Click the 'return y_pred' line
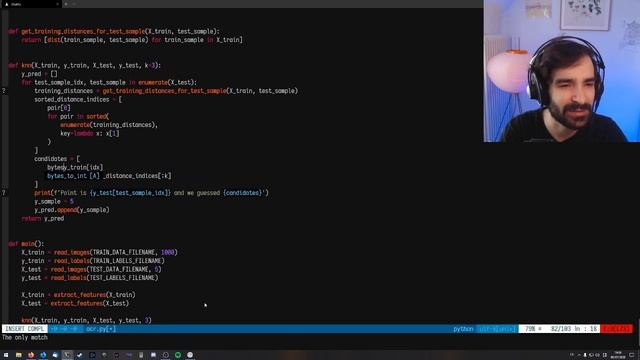The height and width of the screenshot is (360, 640). pyautogui.click(x=43, y=218)
